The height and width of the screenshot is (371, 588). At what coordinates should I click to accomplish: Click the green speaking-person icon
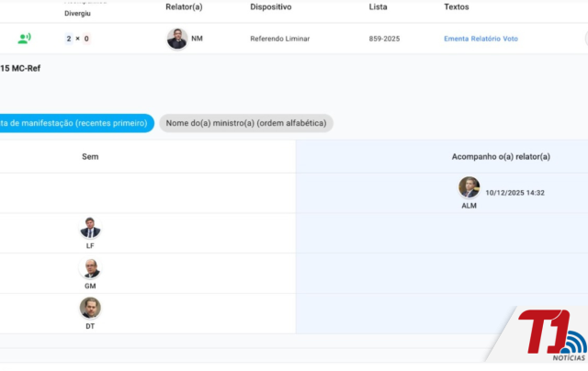tap(24, 39)
